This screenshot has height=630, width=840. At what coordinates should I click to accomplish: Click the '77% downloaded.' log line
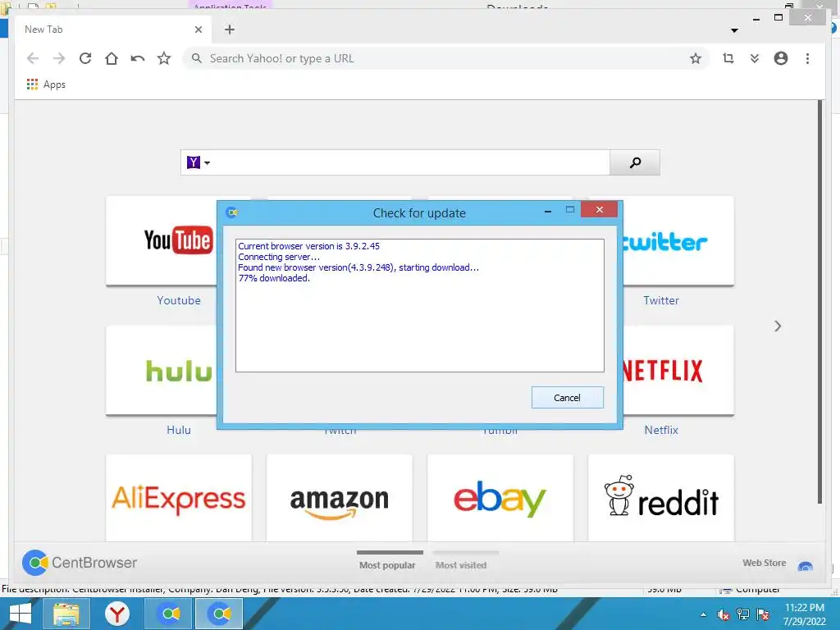[274, 279]
